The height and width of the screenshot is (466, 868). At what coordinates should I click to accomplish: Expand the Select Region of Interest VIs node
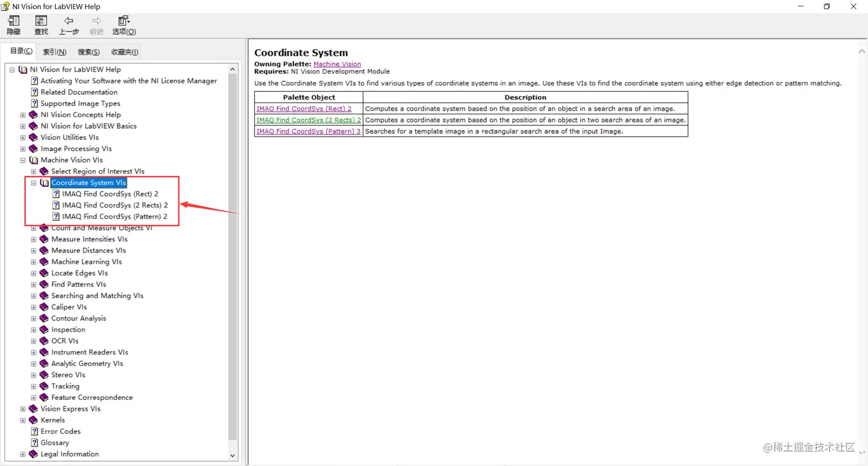tap(34, 172)
